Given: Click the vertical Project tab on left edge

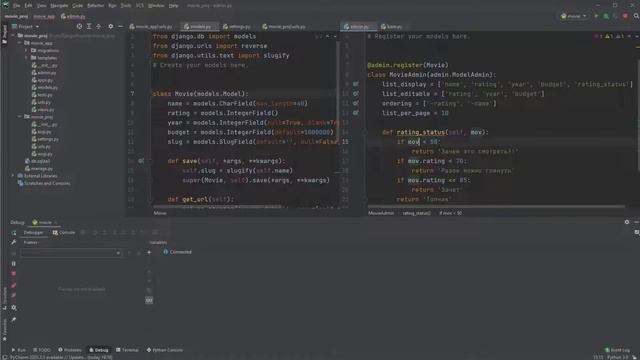Looking at the screenshot, I should pos(4,34).
